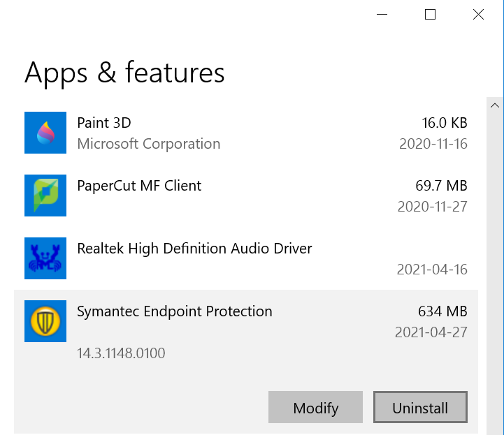
Task: Click the PaperCut MF Client icon
Action: click(45, 196)
